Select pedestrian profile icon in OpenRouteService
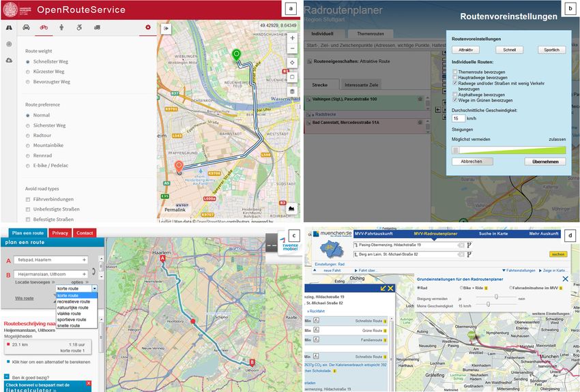The height and width of the screenshot is (392, 580). [61, 27]
